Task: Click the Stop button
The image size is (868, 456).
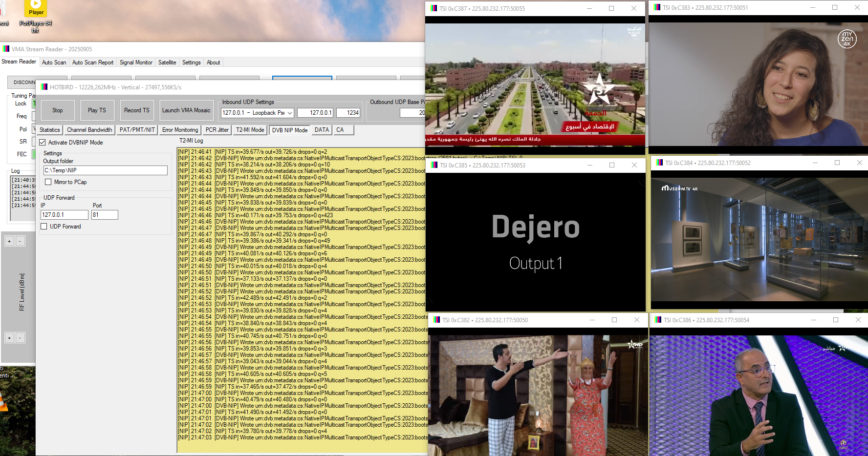Action: coord(58,110)
